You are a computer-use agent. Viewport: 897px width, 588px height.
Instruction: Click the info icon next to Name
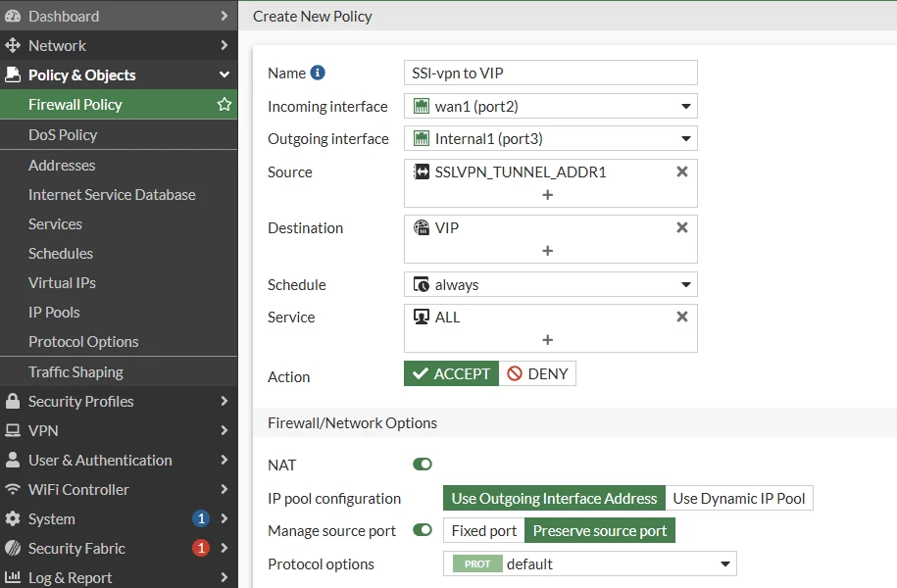(x=318, y=73)
